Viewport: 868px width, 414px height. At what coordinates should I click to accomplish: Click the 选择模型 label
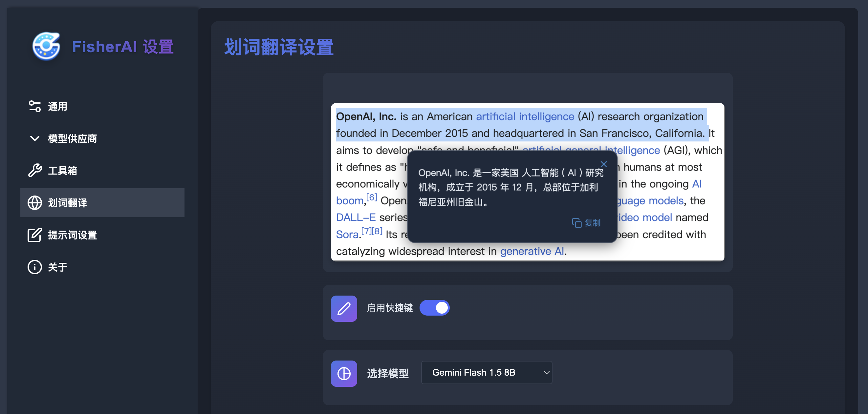(388, 373)
